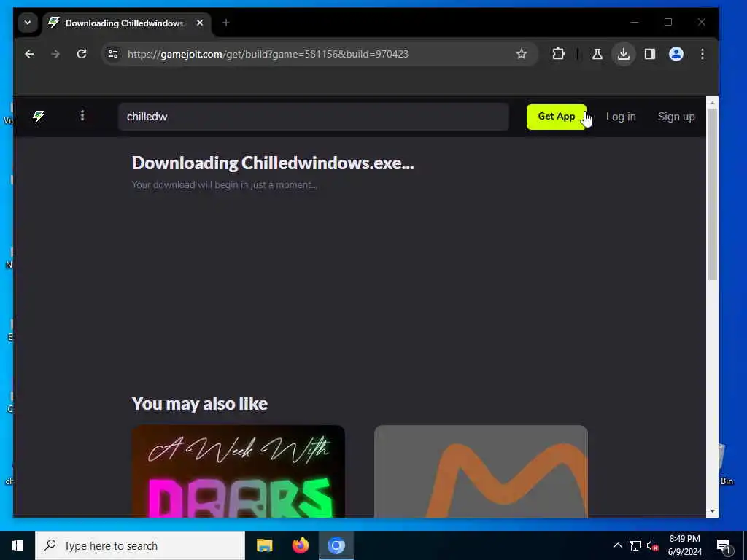Open the tab search dropdown arrow
Image resolution: width=747 pixels, height=560 pixels.
[x=28, y=23]
